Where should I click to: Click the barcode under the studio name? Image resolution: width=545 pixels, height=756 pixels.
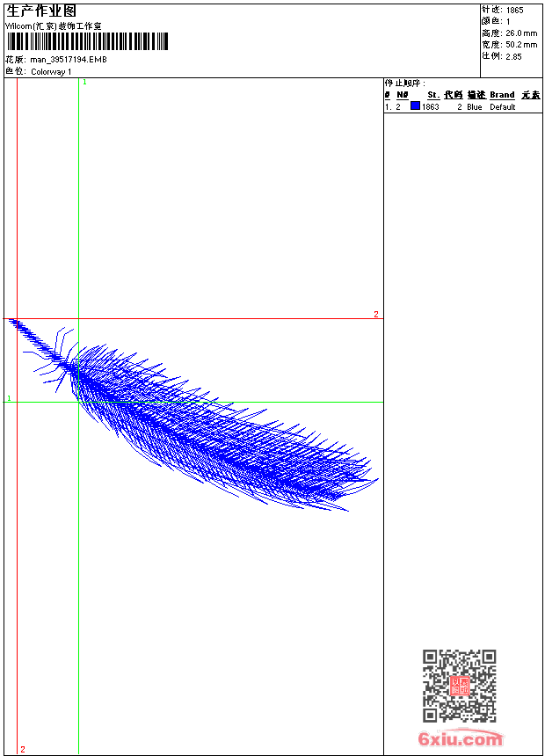click(x=87, y=41)
